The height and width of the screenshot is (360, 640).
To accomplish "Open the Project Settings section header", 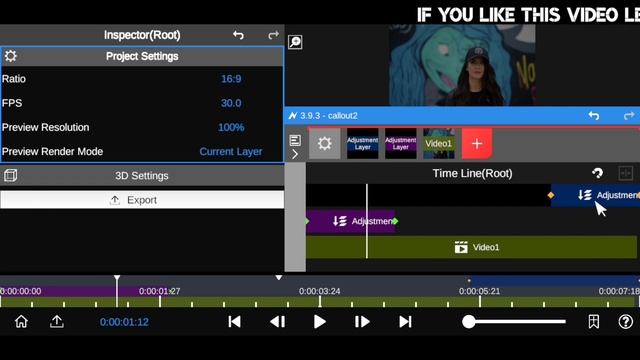I will click(x=142, y=56).
